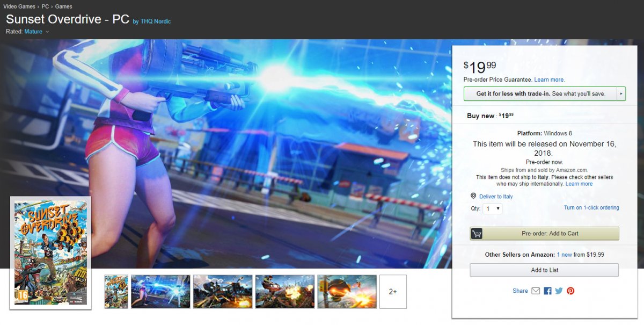Open the Mature rating dropdown
The image size is (644, 325).
click(x=36, y=32)
